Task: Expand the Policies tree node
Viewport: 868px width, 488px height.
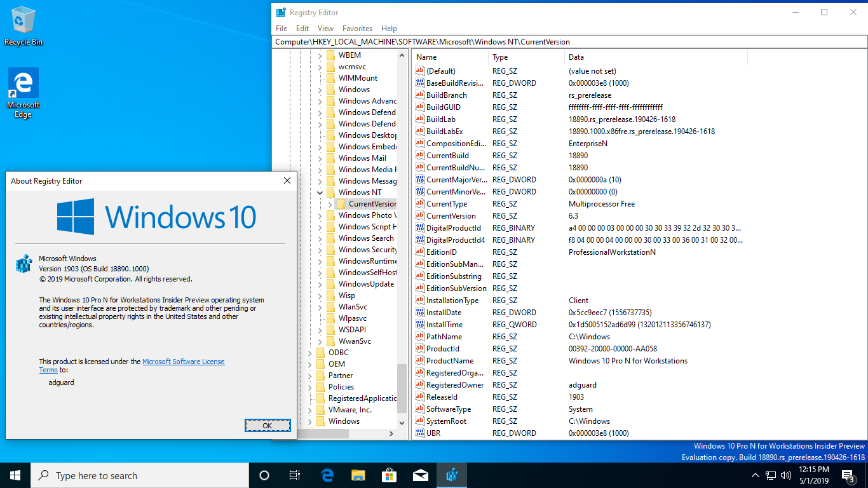Action: (309, 387)
